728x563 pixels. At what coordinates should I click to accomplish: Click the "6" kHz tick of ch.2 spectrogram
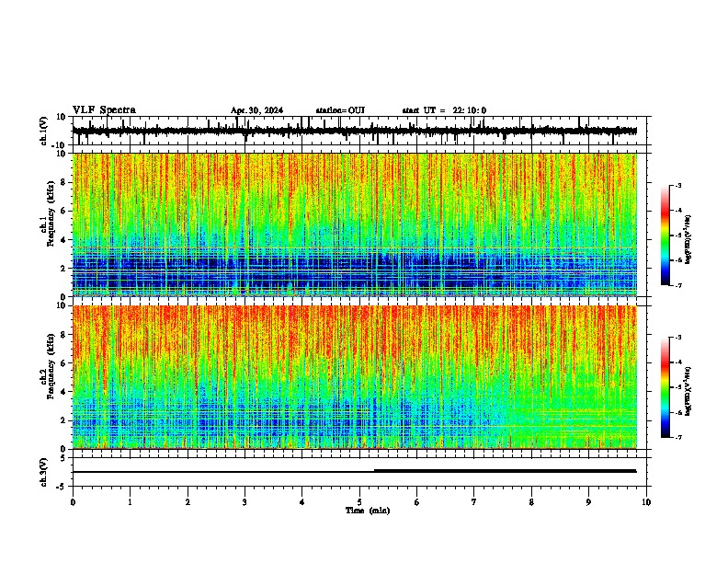pos(64,363)
